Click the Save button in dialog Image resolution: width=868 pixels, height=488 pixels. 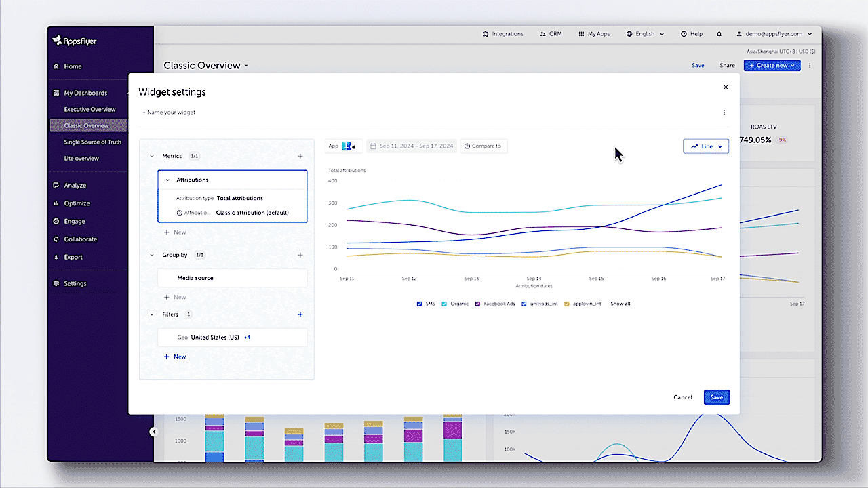click(x=716, y=397)
